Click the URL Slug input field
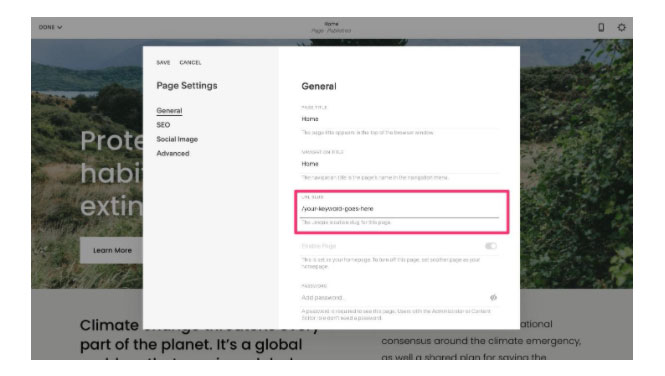This screenshot has height=376, width=665. click(x=399, y=209)
